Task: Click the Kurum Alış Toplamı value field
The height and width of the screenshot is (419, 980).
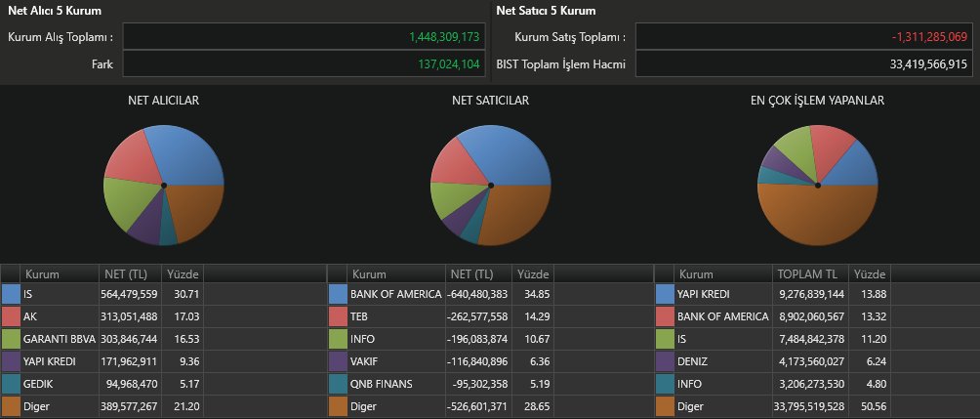Action: point(304,37)
